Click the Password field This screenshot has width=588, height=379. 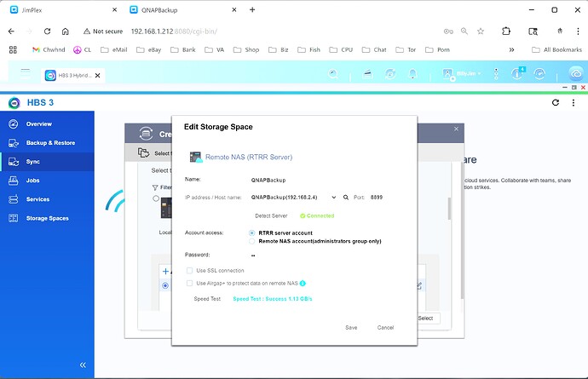(x=253, y=256)
